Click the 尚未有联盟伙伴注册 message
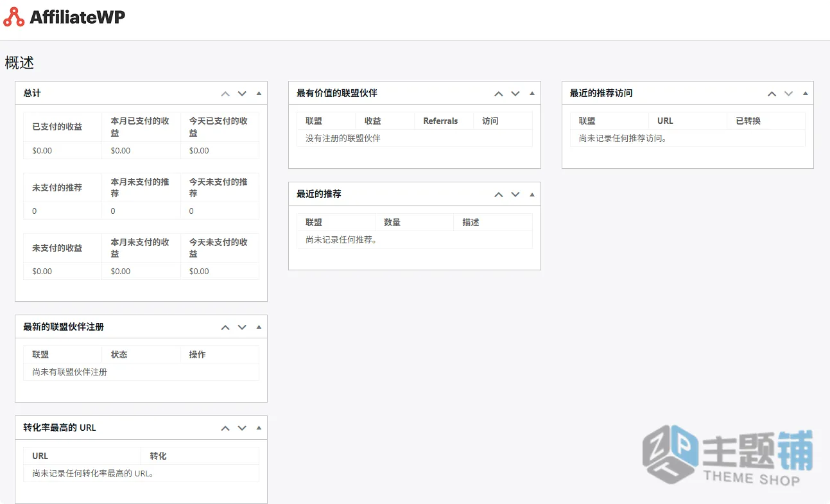The image size is (830, 504). click(x=69, y=372)
